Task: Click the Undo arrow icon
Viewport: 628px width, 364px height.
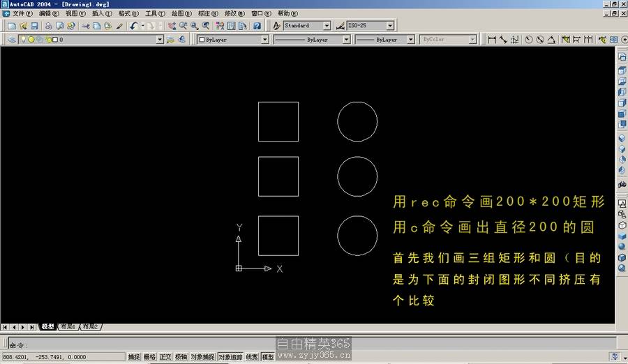Action: [133, 26]
